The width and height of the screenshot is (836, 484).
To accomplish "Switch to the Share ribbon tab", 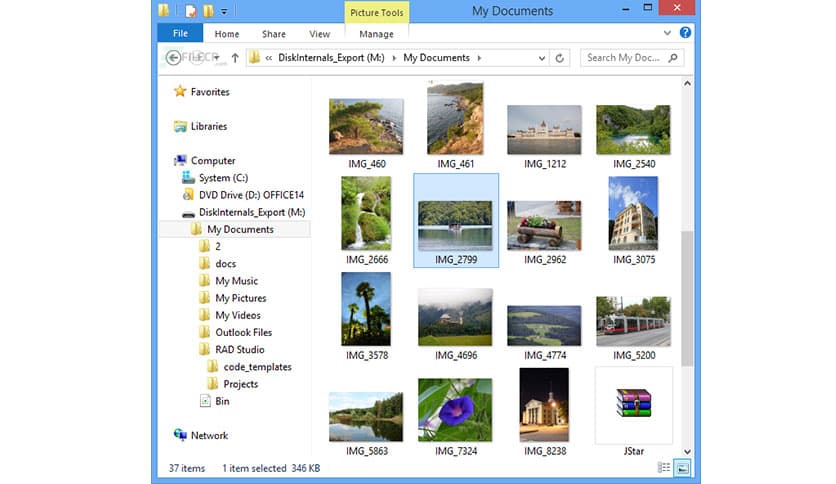I will click(x=274, y=34).
